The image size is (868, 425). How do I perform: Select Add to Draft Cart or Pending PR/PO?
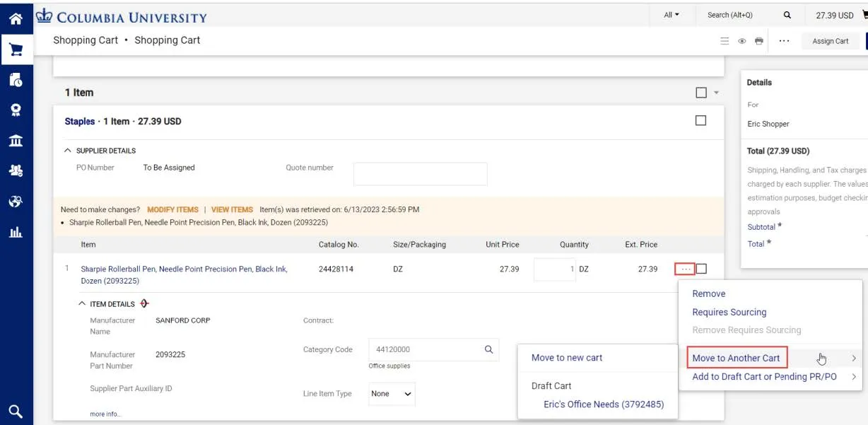[764, 377]
